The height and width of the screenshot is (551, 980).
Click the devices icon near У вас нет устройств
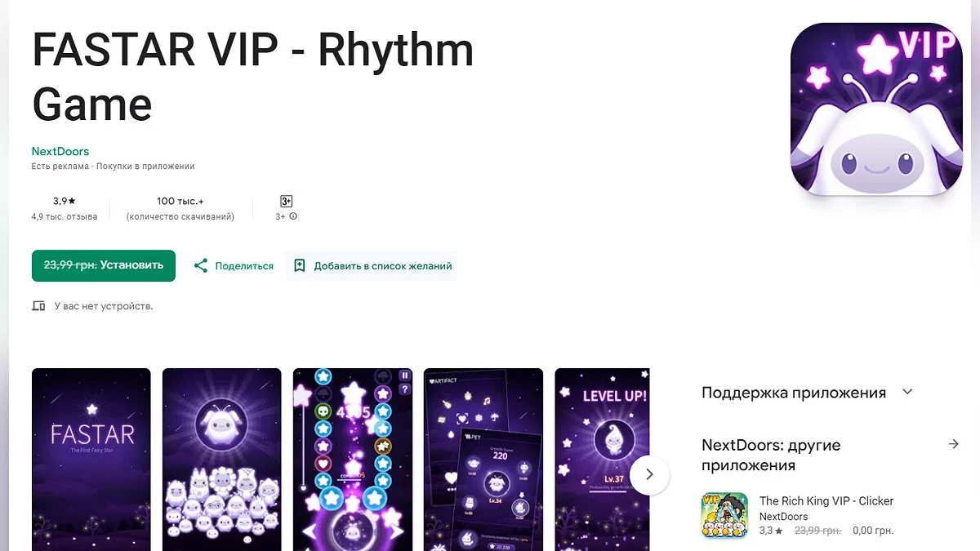pos(38,306)
